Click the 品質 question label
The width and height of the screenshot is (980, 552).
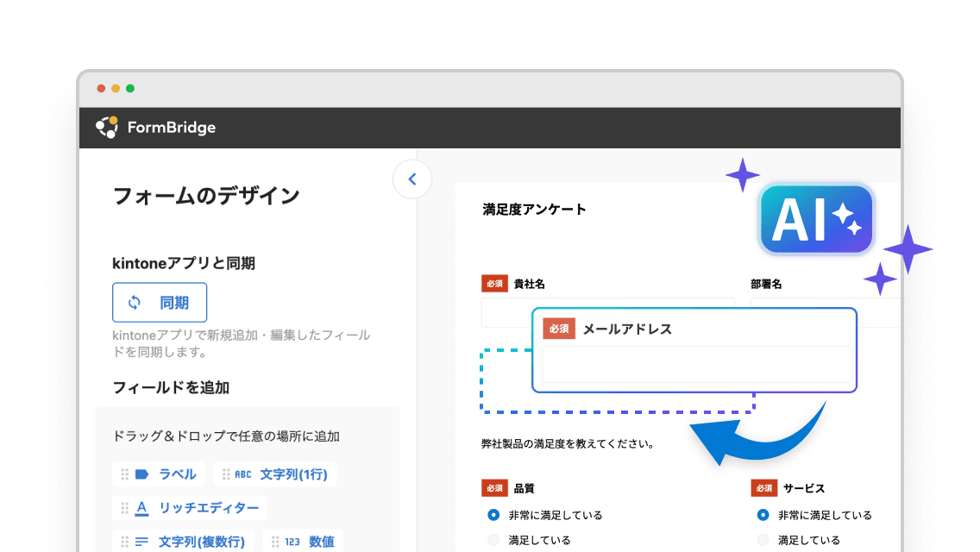pyautogui.click(x=524, y=488)
